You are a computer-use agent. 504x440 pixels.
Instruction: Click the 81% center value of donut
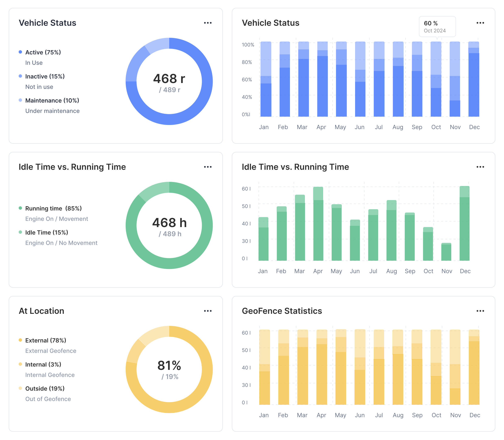(x=169, y=365)
